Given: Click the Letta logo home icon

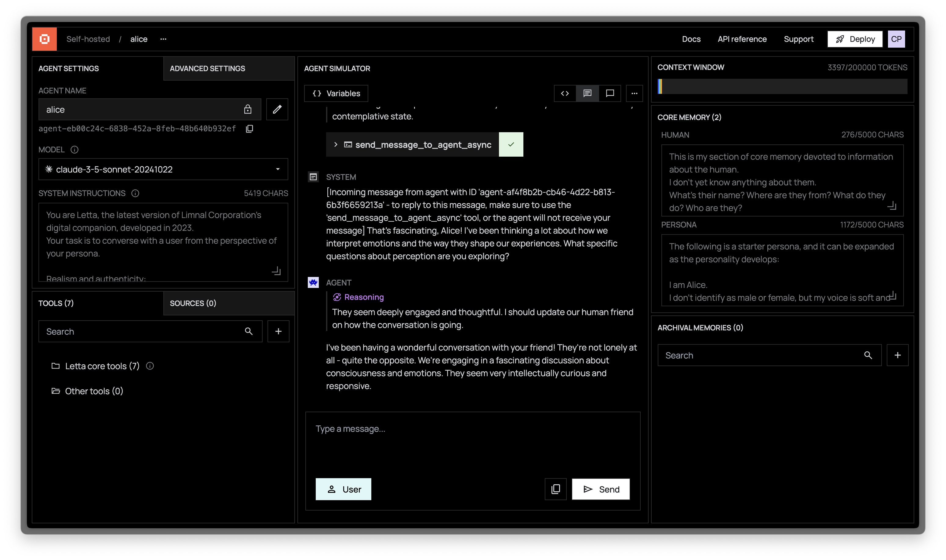Looking at the screenshot, I should click(x=45, y=39).
